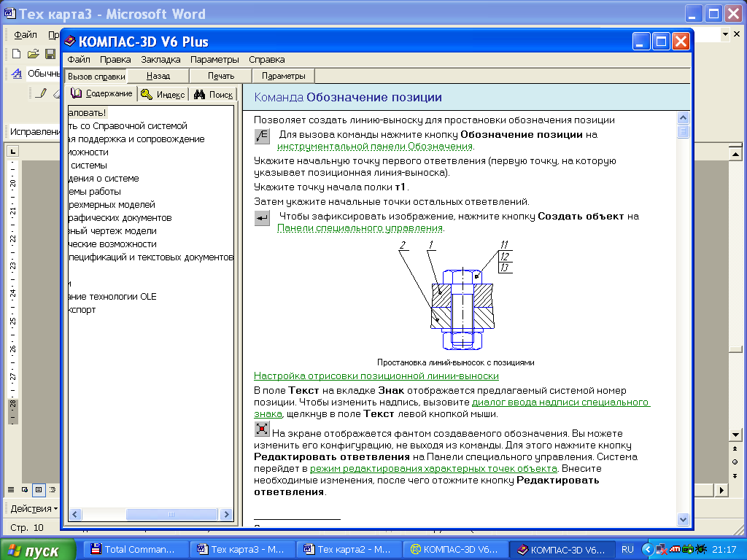Viewport: 747px width, 560px height.
Task: Click the help text vertical scrollbar thumb
Action: [683, 131]
